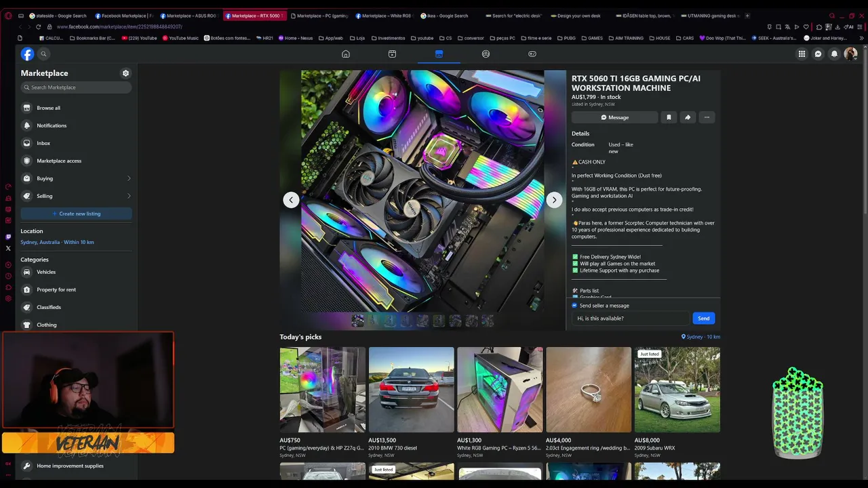Open 2.03ct Engagement ring listing
This screenshot has height=488, width=868.
pos(589,403)
